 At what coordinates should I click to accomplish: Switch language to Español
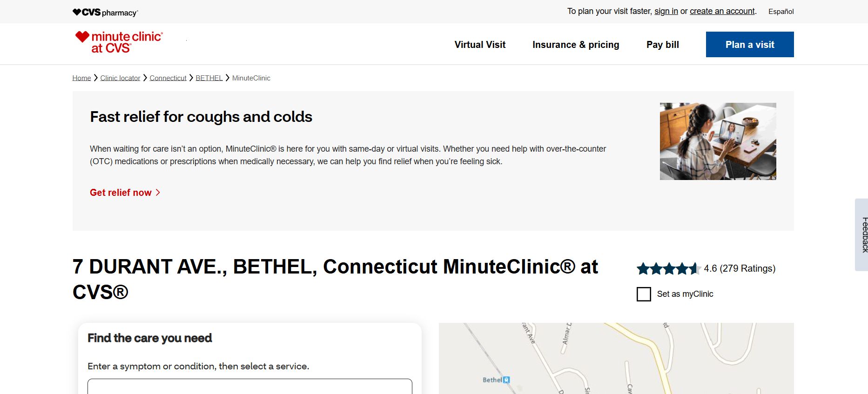coord(781,12)
